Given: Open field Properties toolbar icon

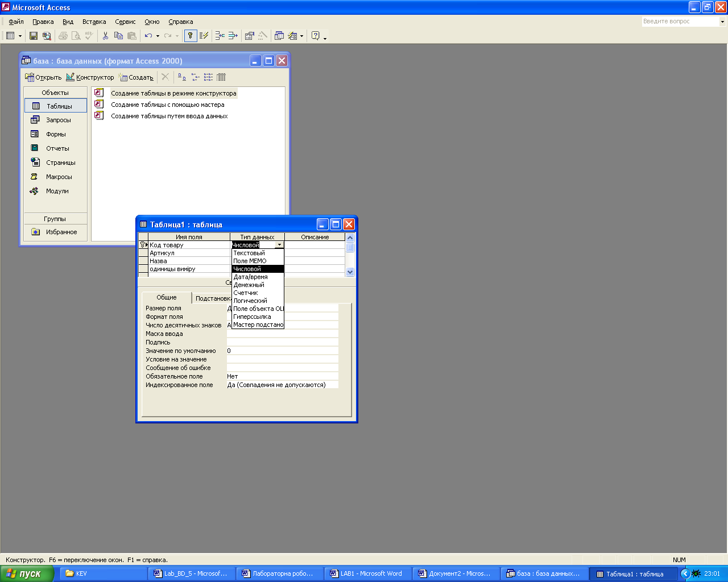Looking at the screenshot, I should click(249, 36).
